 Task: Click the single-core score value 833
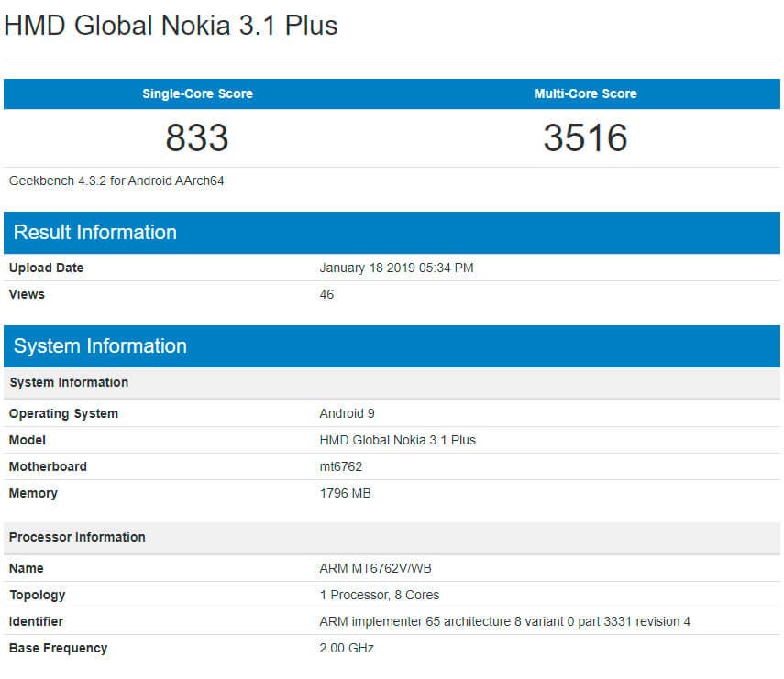tap(196, 138)
